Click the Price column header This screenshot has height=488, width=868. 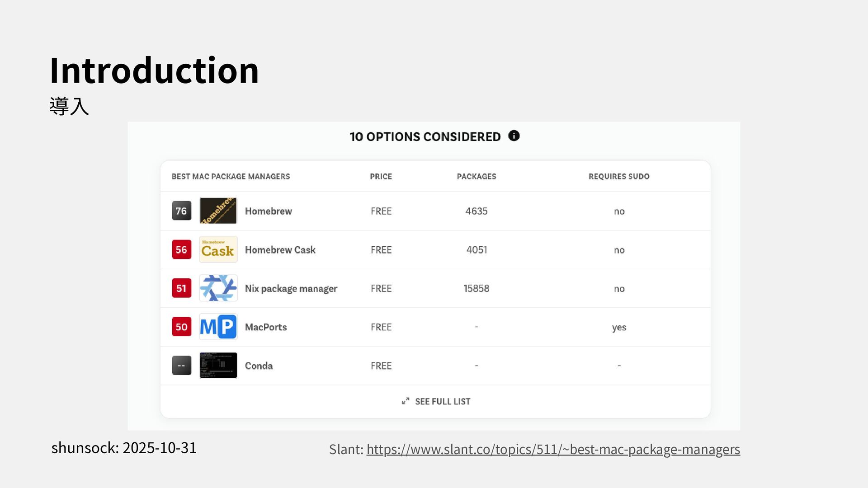[381, 176]
